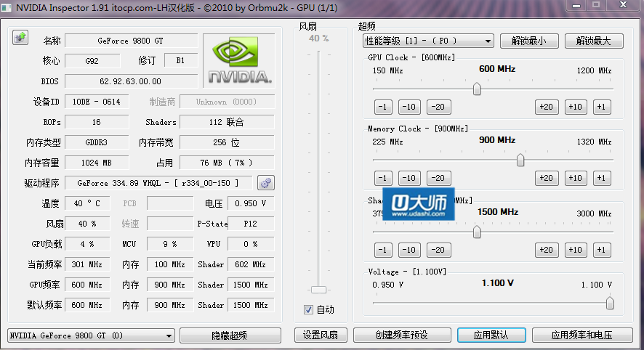Click the 电压 field showing 0.950 V
This screenshot has width=644, height=350.
pos(251,203)
